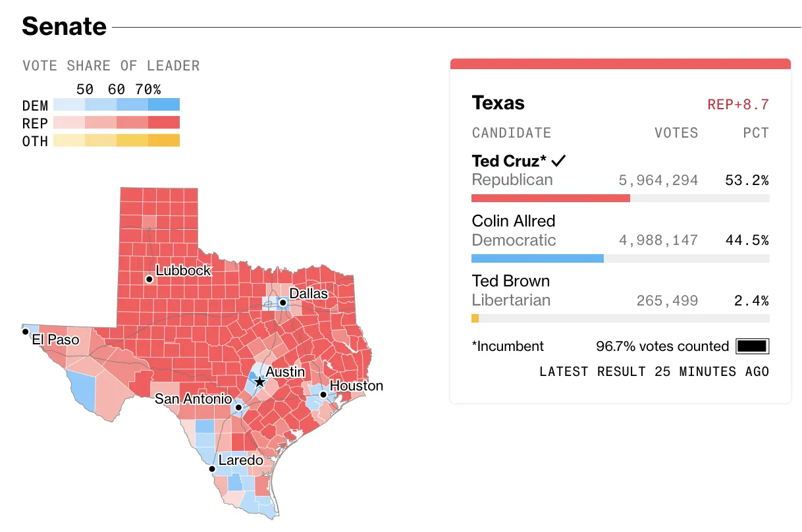Open the Colin Allred candidate entry

pyautogui.click(x=514, y=221)
